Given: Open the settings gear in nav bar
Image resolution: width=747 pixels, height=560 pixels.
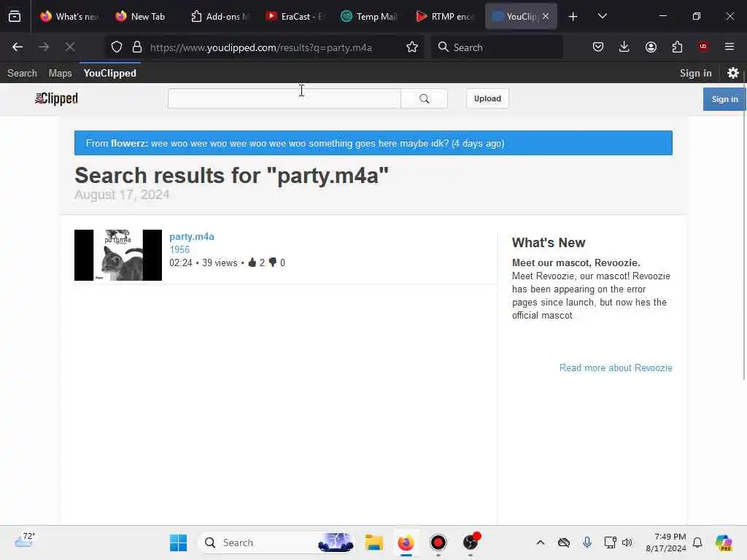Looking at the screenshot, I should (732, 73).
